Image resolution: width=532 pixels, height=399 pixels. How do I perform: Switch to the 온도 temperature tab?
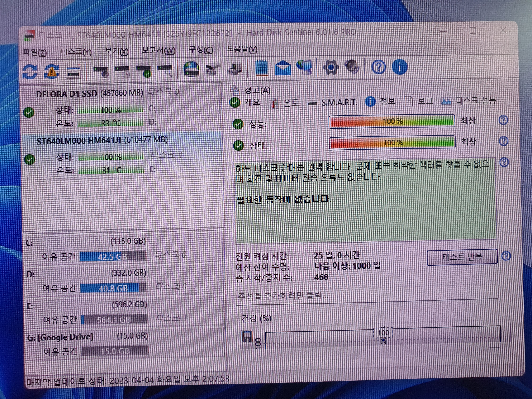pyautogui.click(x=285, y=103)
